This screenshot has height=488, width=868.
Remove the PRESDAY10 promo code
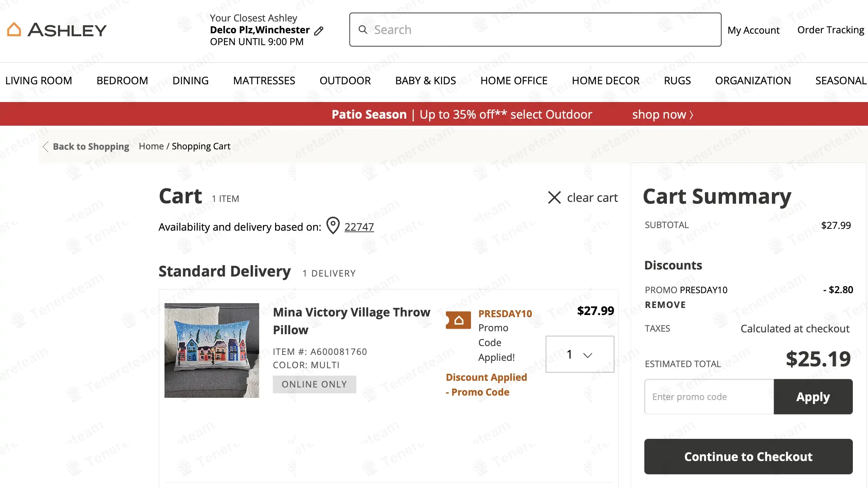pos(665,305)
